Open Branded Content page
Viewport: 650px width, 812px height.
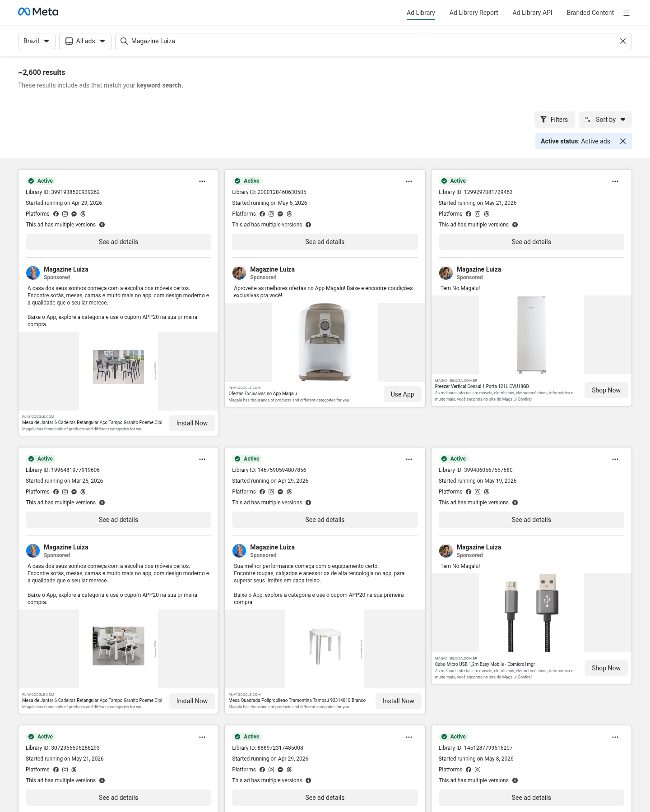590,13
